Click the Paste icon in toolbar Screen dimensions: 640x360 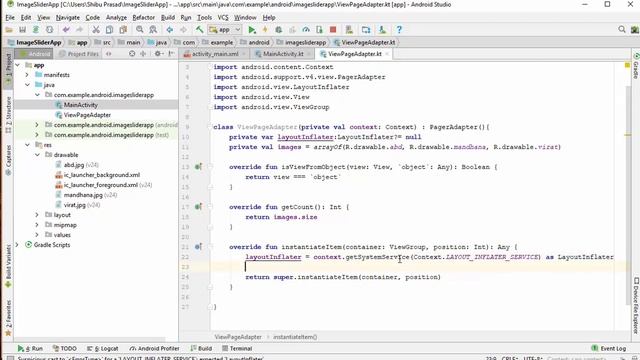(123, 30)
